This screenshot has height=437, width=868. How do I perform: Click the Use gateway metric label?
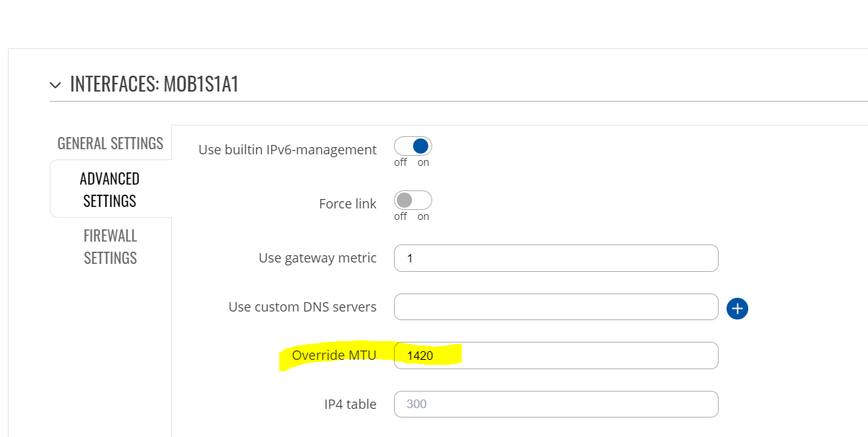point(317,258)
